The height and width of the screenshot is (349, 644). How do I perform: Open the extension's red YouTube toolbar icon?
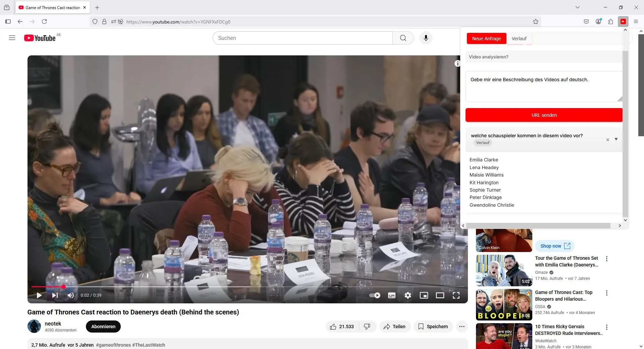[623, 21]
